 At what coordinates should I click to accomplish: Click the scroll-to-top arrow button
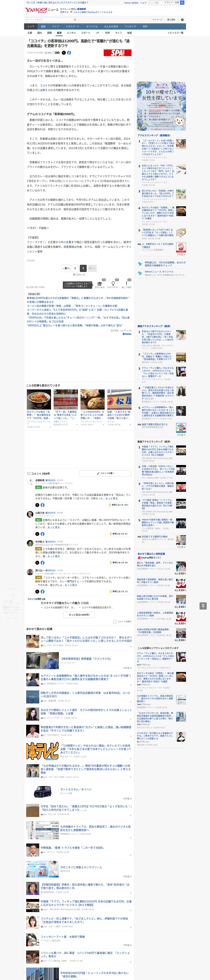tap(203, 606)
